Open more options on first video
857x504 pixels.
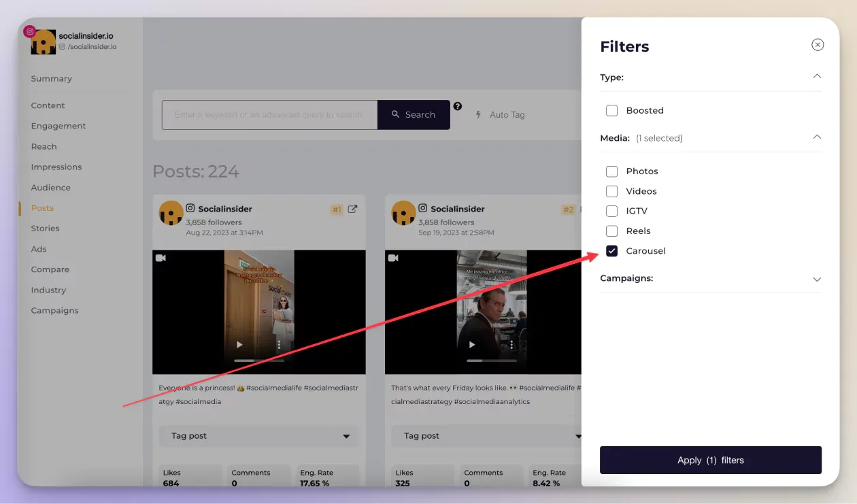[279, 345]
